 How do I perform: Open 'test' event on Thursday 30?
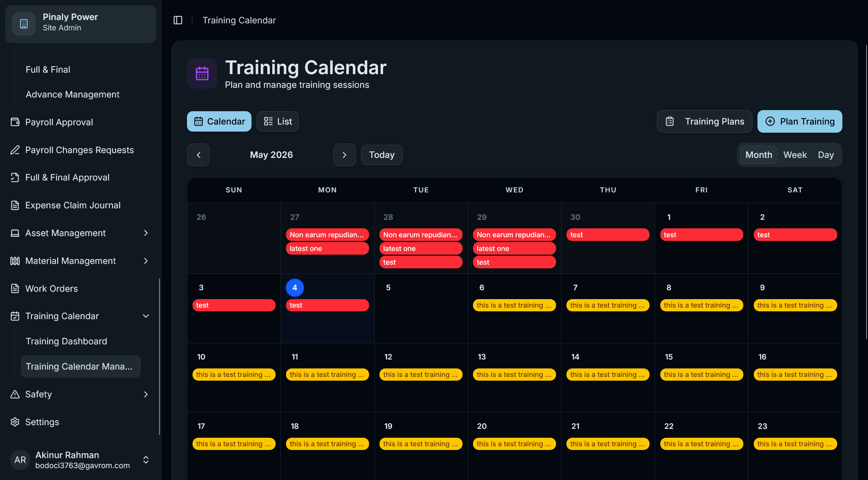[608, 235]
